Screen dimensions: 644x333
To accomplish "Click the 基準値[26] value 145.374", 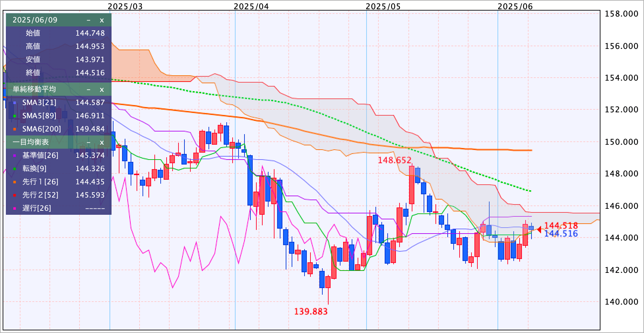I will (90, 156).
